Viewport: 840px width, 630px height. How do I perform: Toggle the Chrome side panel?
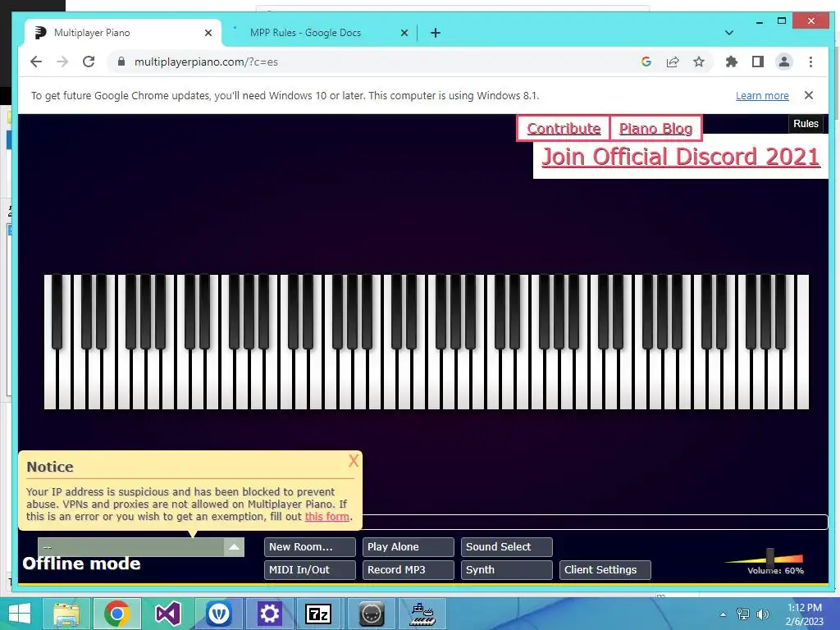(757, 62)
